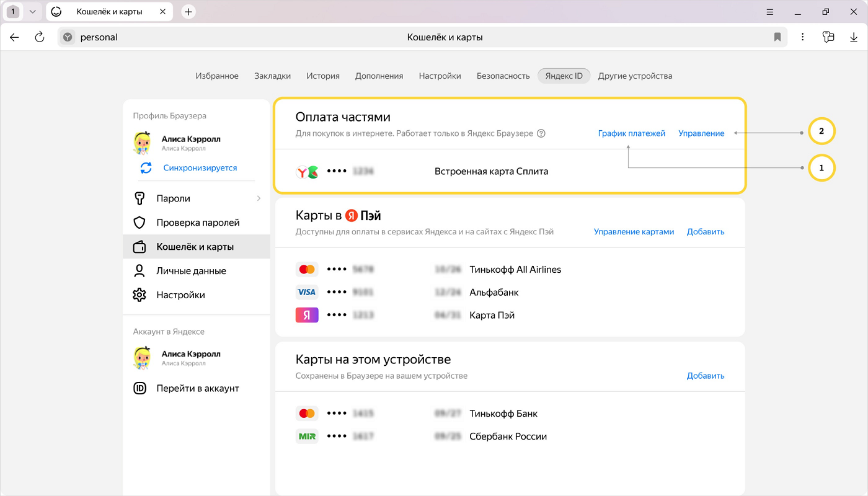Open the График платежей link

[631, 133]
